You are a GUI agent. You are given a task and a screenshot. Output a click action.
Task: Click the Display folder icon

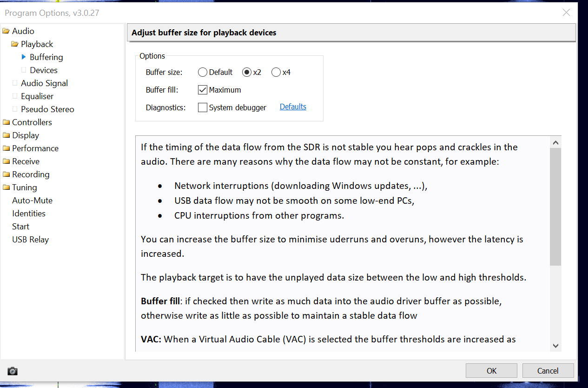tap(6, 135)
